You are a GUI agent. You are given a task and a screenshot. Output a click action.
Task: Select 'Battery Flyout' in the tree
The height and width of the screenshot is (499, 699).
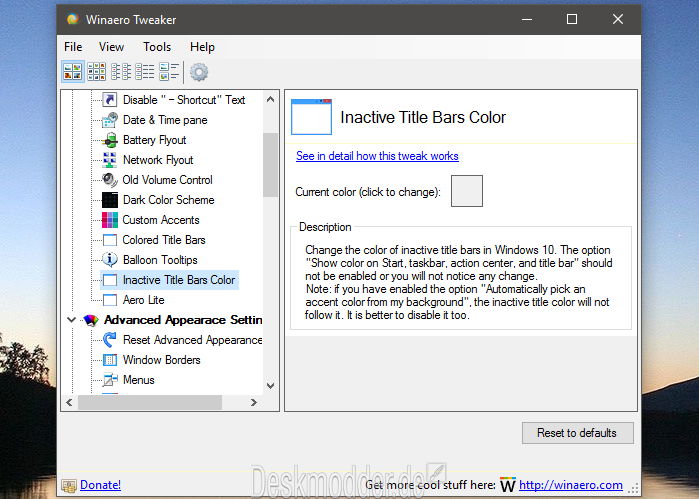pos(154,140)
